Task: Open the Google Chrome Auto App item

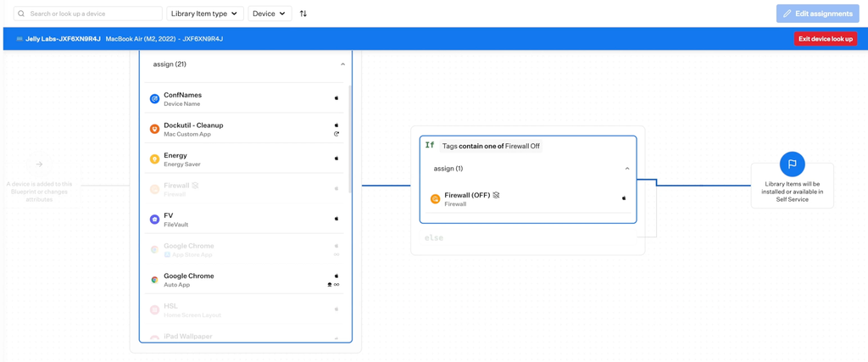Action: click(x=246, y=280)
